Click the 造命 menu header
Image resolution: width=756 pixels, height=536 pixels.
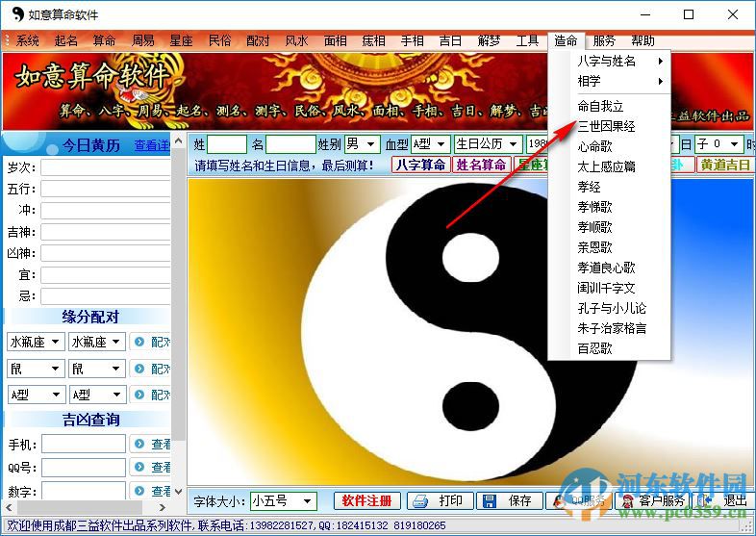[x=566, y=40]
